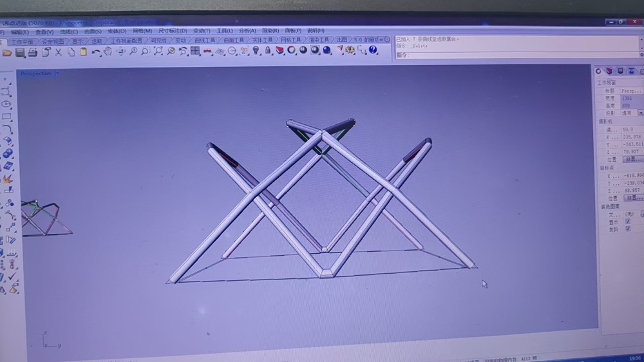This screenshot has height=362, width=644.
Task: Click the red car named-view icon
Action: click(x=207, y=51)
